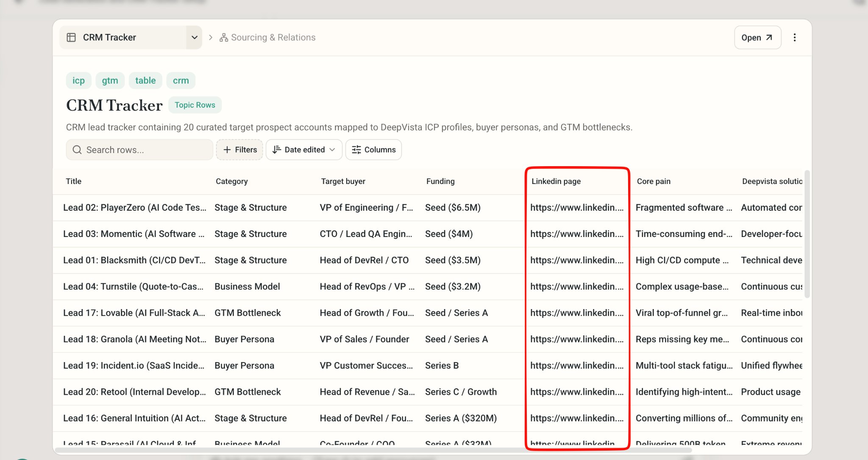
Task: Click the CRM Tracker table icon
Action: 71,37
